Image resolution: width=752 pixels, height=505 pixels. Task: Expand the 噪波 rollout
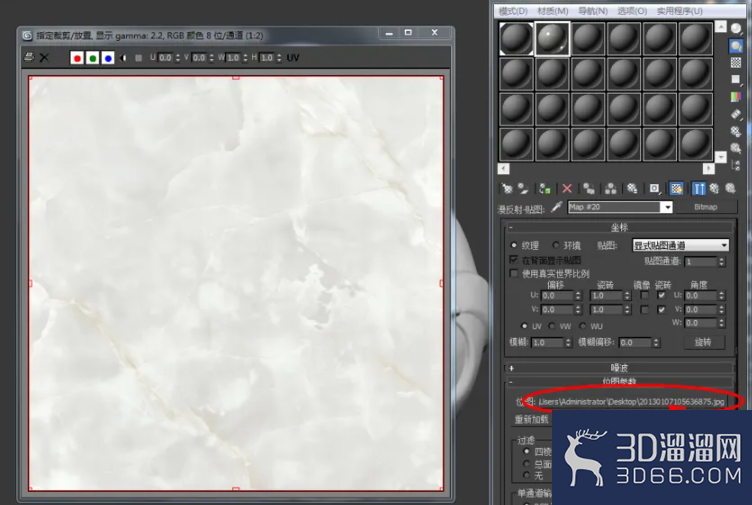[619, 368]
